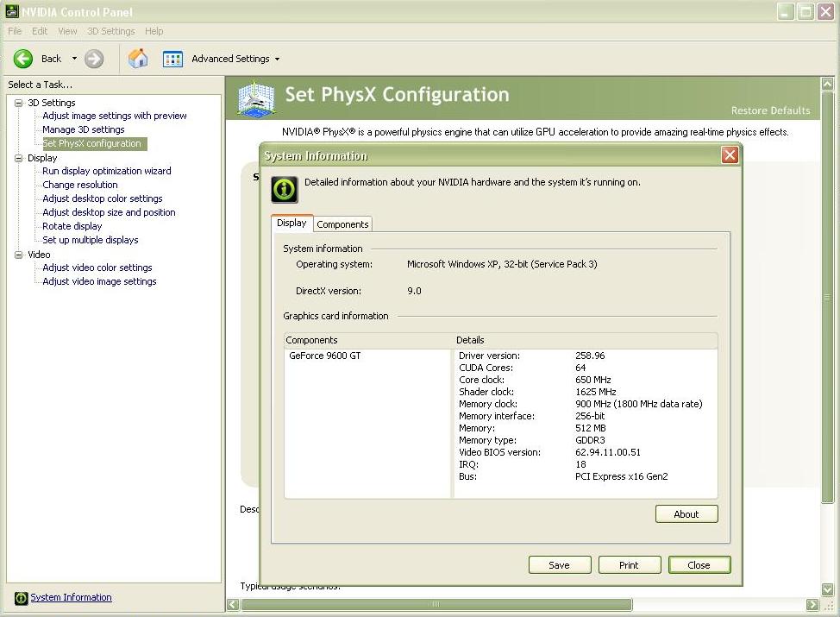Collapse the Display tree node

[19, 158]
